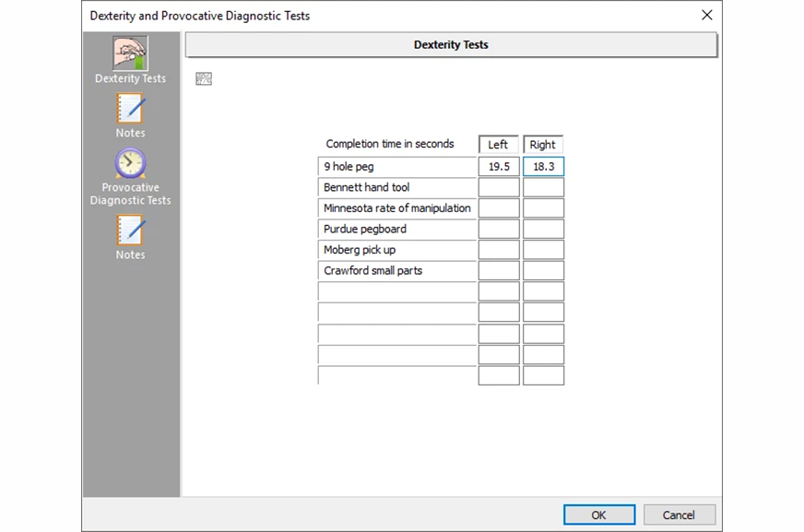The height and width of the screenshot is (532, 804).
Task: Dismiss dialog with Cancel button
Action: (x=679, y=514)
